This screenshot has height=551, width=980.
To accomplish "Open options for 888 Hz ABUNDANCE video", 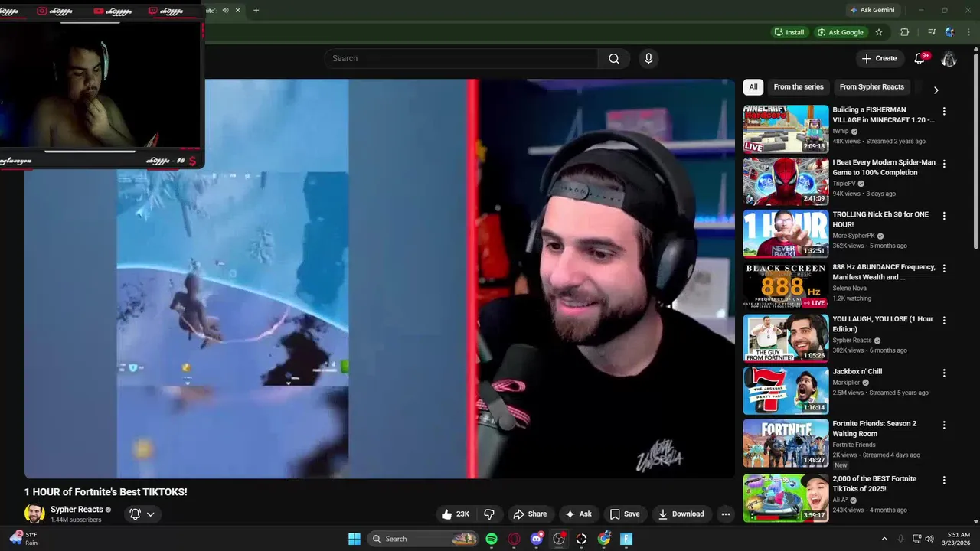I will coord(944,269).
